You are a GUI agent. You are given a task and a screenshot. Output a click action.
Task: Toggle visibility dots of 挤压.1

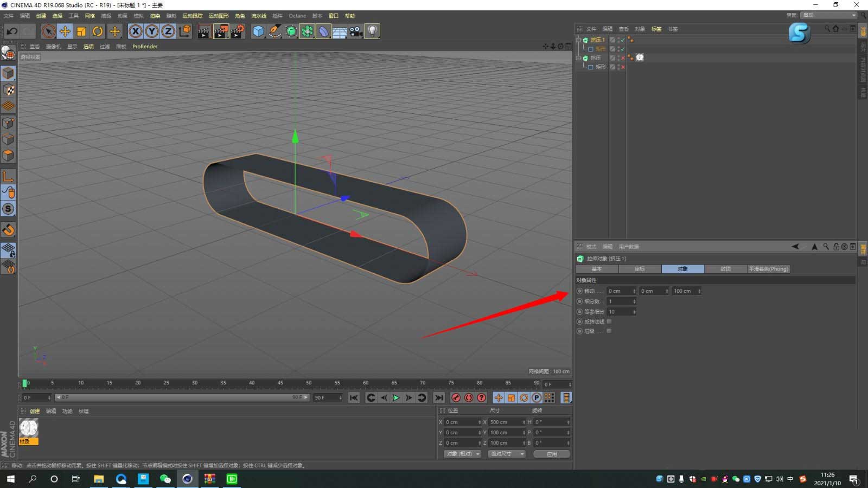pos(618,40)
